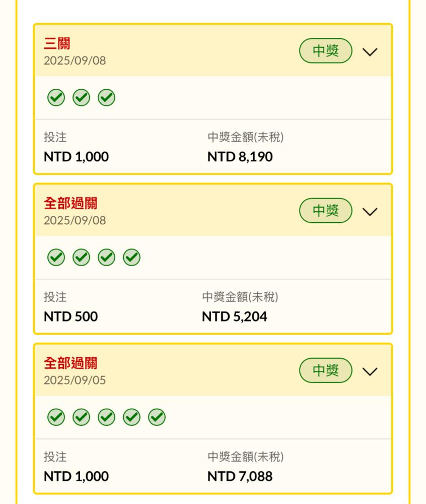Expand the 2025/09/05 全部過關 card chevron
Image resolution: width=426 pixels, height=504 pixels.
[370, 371]
